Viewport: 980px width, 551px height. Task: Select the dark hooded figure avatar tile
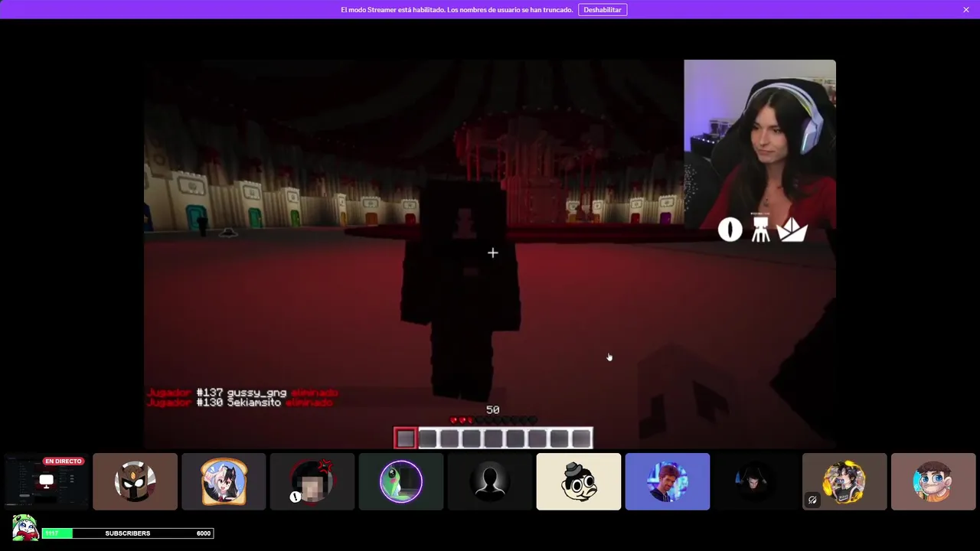[x=756, y=481]
